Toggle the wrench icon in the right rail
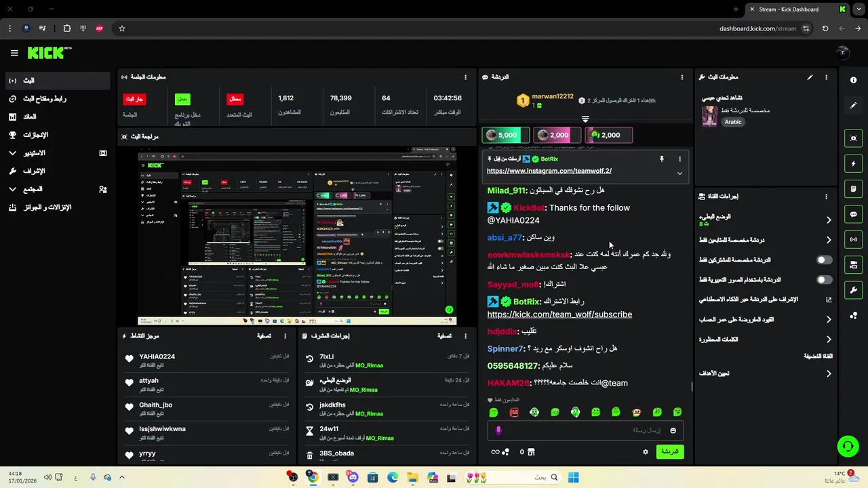The height and width of the screenshot is (488, 868). pyautogui.click(x=853, y=290)
